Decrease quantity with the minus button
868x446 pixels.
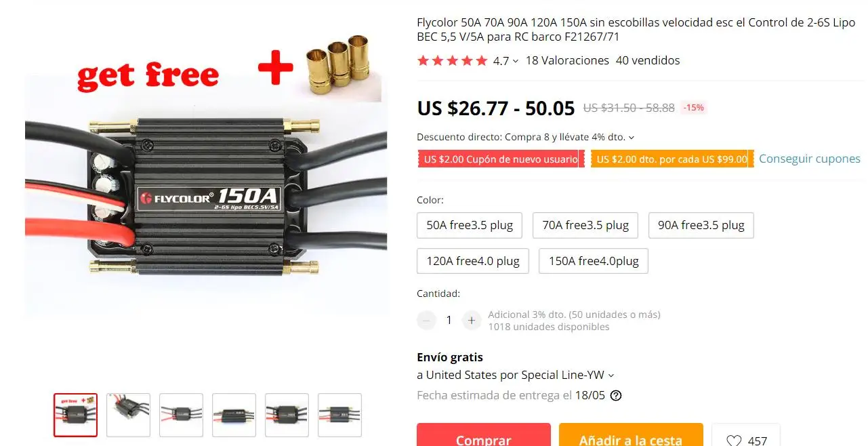[x=426, y=320]
